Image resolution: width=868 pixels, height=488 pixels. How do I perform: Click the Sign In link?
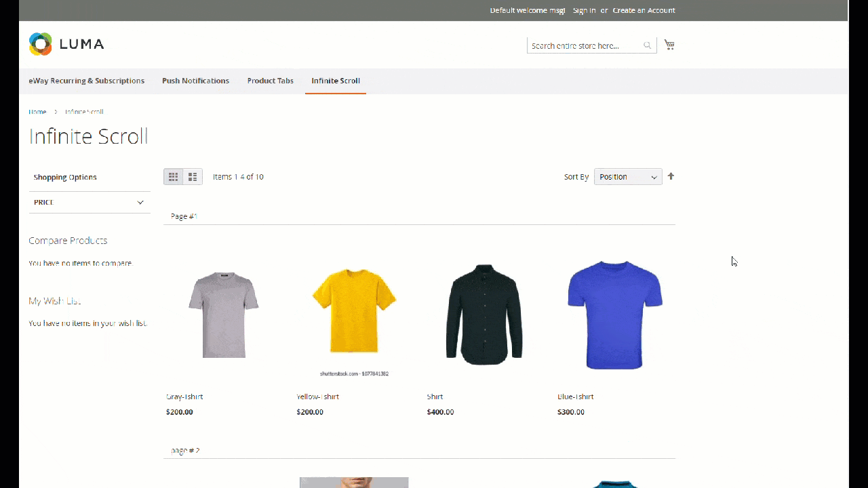pyautogui.click(x=583, y=10)
